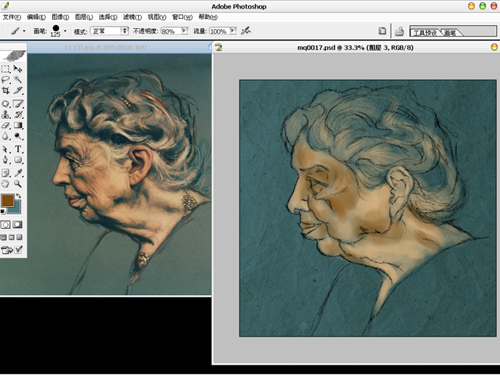
Task: Toggle airbrush mode in options bar
Action: click(x=246, y=31)
